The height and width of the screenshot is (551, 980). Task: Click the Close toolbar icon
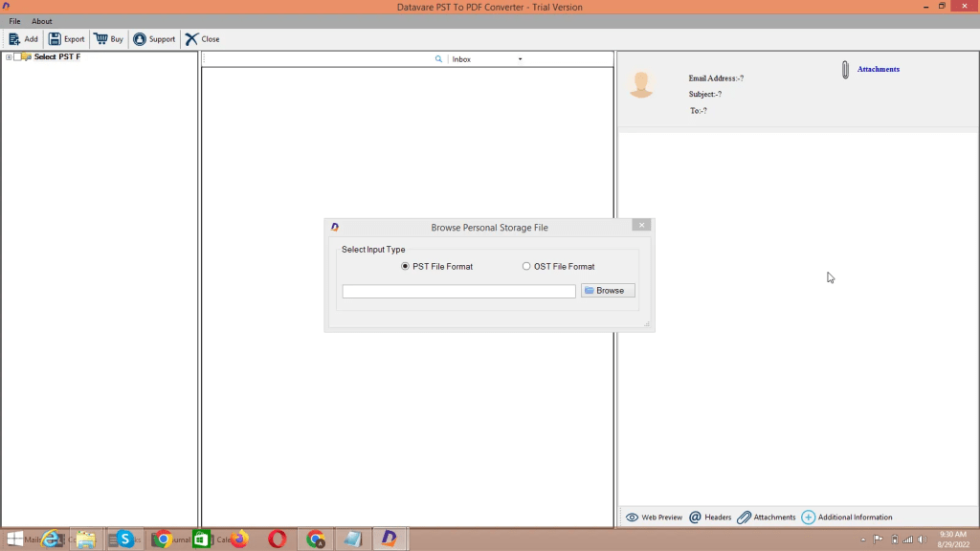click(x=192, y=39)
